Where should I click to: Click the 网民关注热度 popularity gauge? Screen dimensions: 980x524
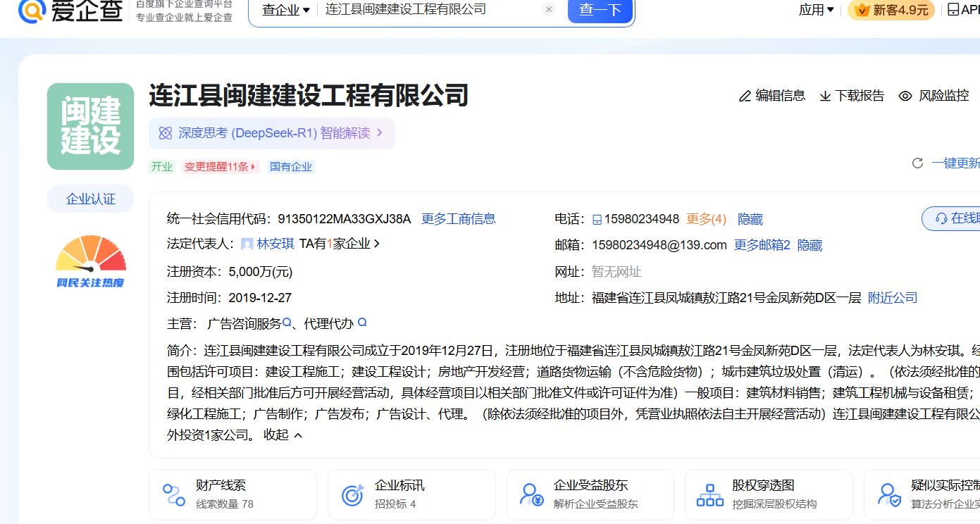click(x=90, y=261)
